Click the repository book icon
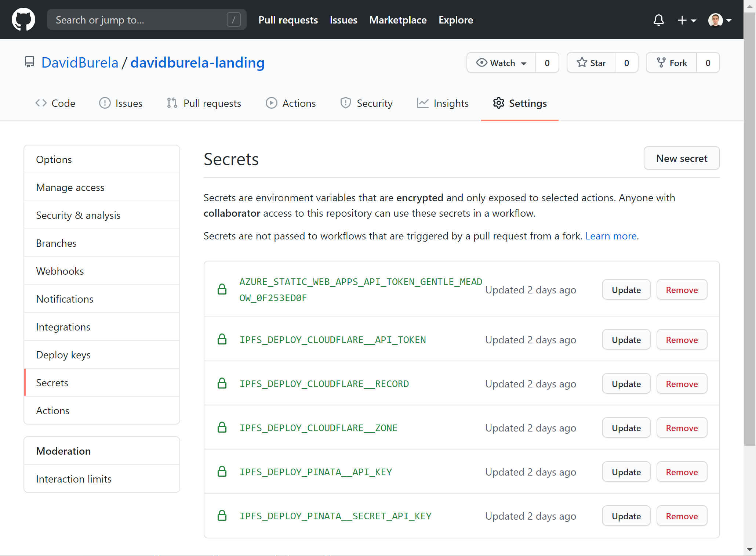756x556 pixels. pyautogui.click(x=29, y=62)
